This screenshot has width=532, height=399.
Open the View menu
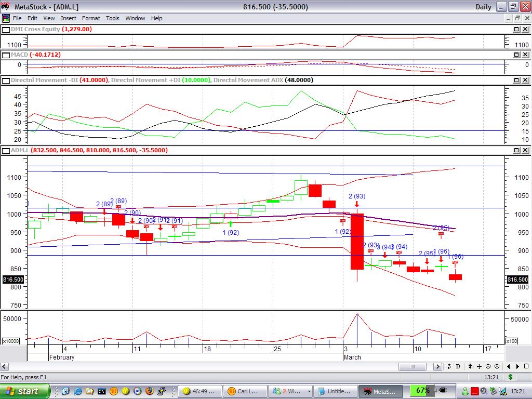tap(49, 18)
